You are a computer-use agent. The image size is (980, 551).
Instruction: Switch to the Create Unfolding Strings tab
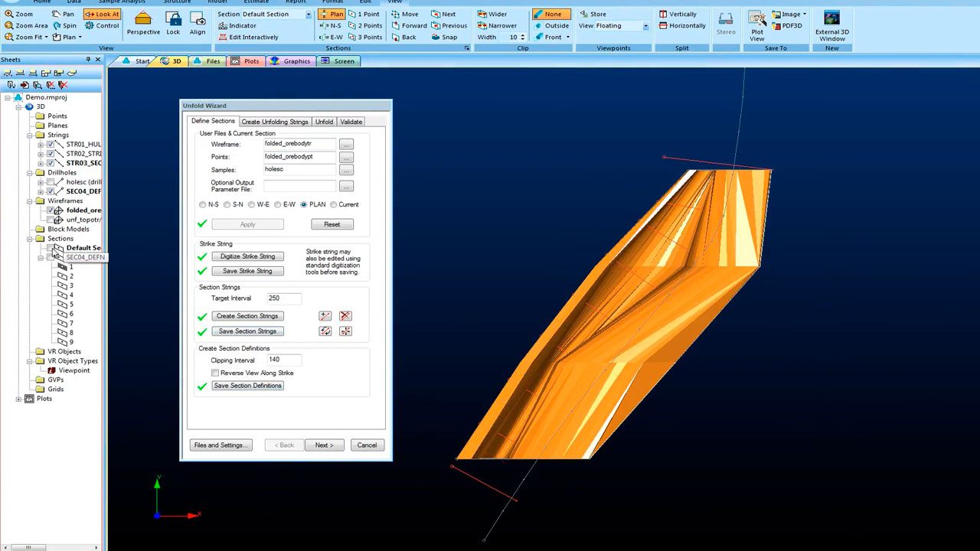click(x=274, y=122)
